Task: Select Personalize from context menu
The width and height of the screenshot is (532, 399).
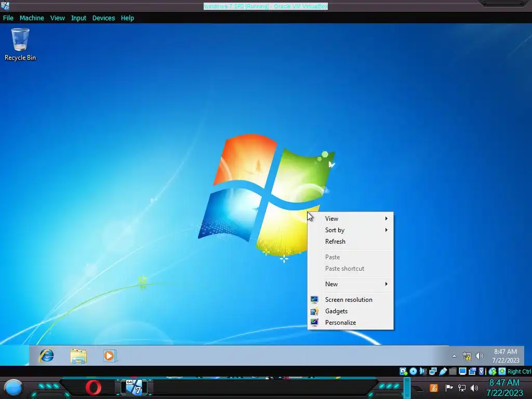Action: pos(351,322)
